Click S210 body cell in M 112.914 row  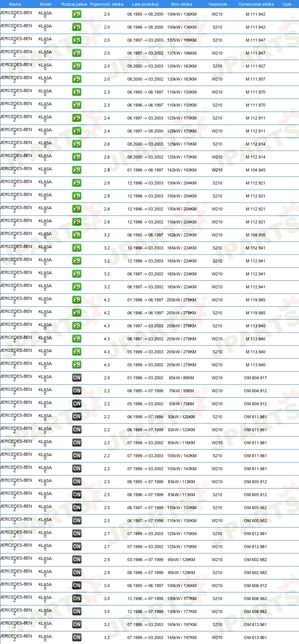(x=217, y=144)
